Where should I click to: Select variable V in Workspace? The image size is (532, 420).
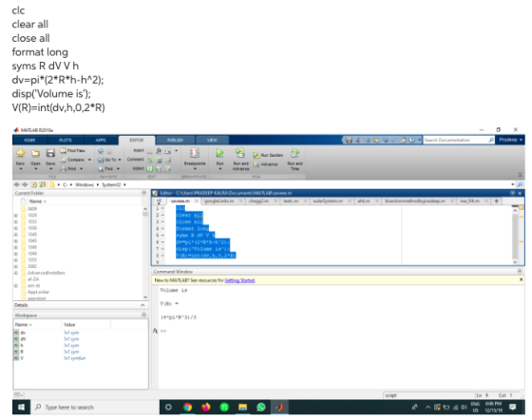23,358
